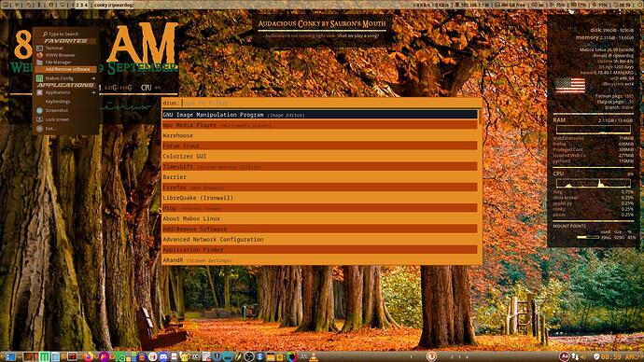Select Add/Remove software menu entry

pyautogui.click(x=65, y=69)
